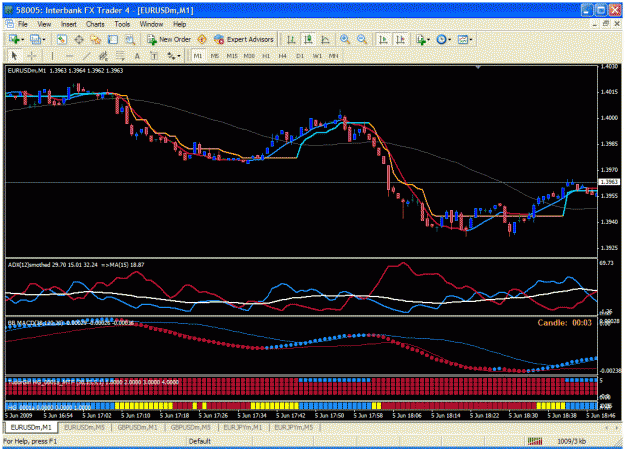Viewport: 625px width, 449px height.
Task: Select the Equidistant Channel tool
Action: 103,56
